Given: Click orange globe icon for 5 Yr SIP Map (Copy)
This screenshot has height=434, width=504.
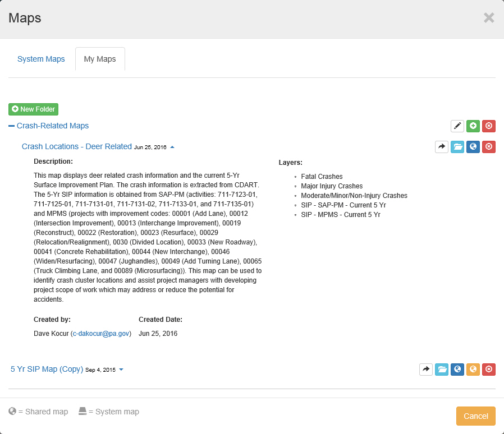Looking at the screenshot, I should pyautogui.click(x=473, y=370).
